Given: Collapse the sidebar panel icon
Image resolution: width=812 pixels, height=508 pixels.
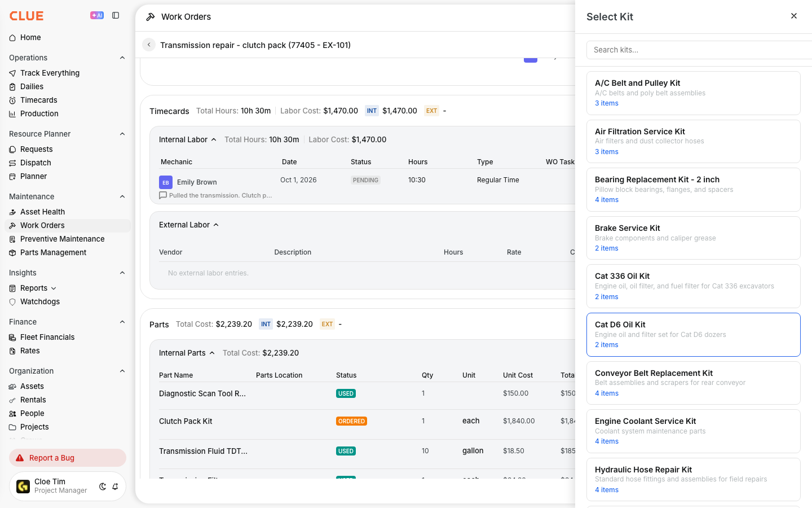Looking at the screenshot, I should tap(116, 15).
